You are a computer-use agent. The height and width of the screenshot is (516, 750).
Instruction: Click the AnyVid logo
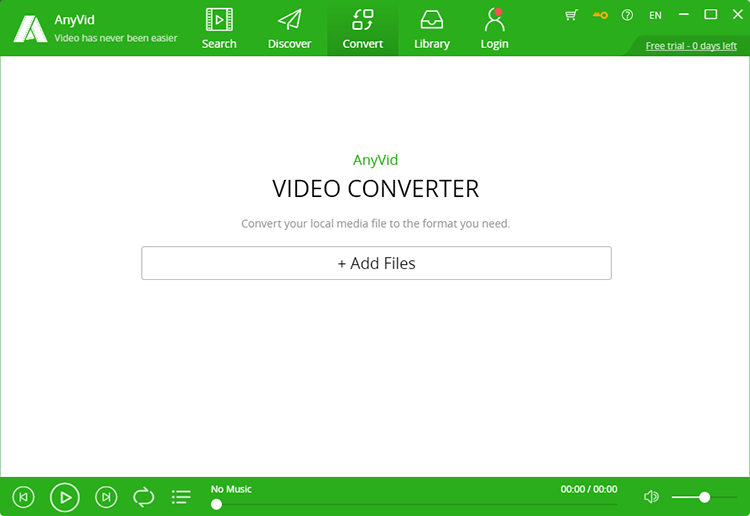tap(30, 29)
